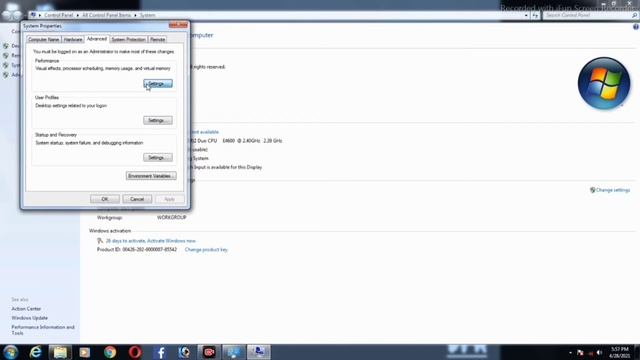Expand the address bar history dropdown arrow
Screen dimensions: 640x360
(526, 15)
